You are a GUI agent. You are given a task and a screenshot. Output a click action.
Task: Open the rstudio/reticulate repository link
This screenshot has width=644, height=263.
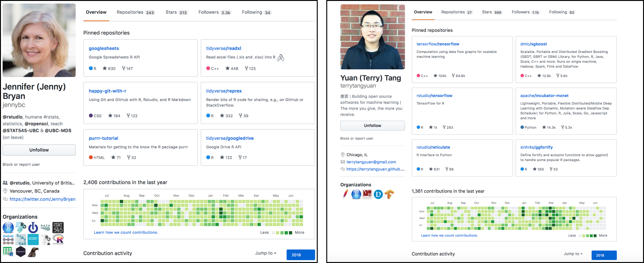click(x=433, y=147)
